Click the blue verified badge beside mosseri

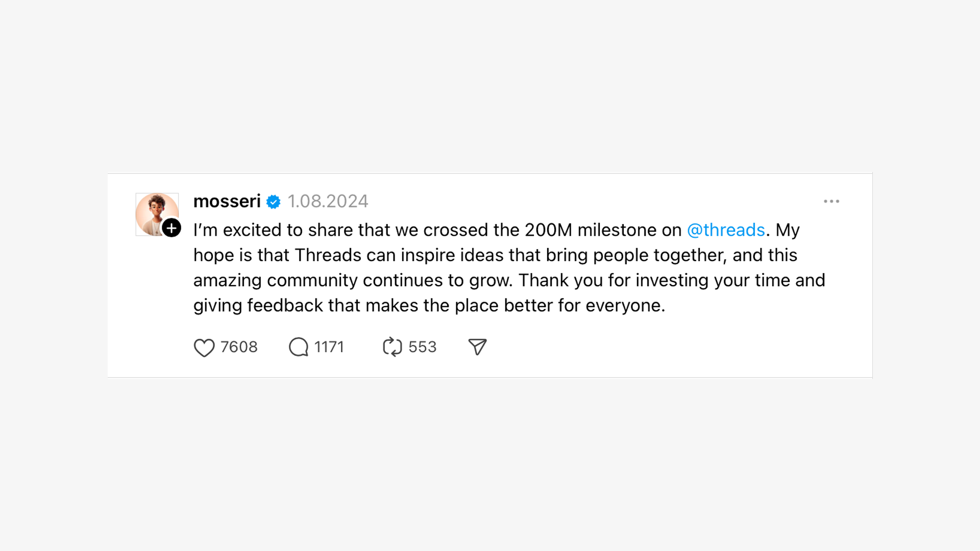pyautogui.click(x=274, y=202)
